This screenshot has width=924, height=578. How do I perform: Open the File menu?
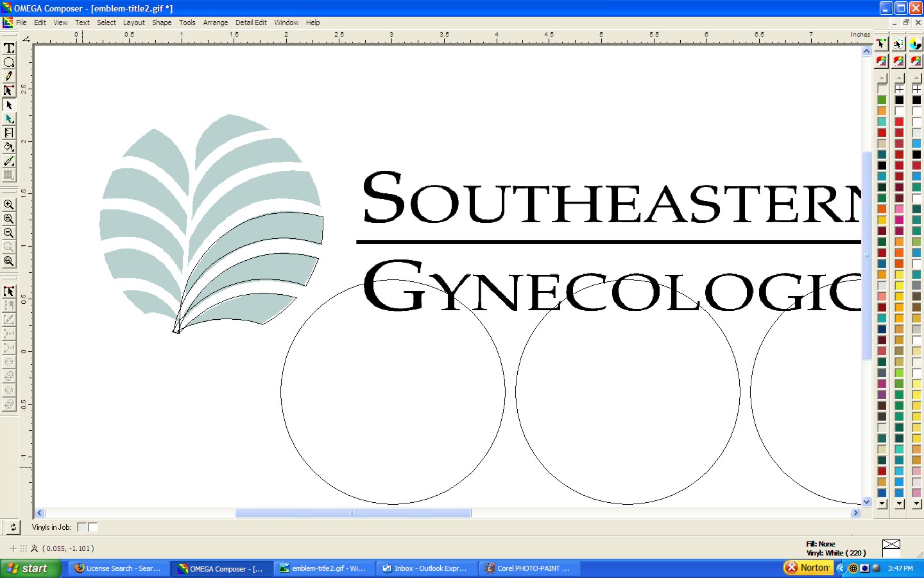coord(21,22)
